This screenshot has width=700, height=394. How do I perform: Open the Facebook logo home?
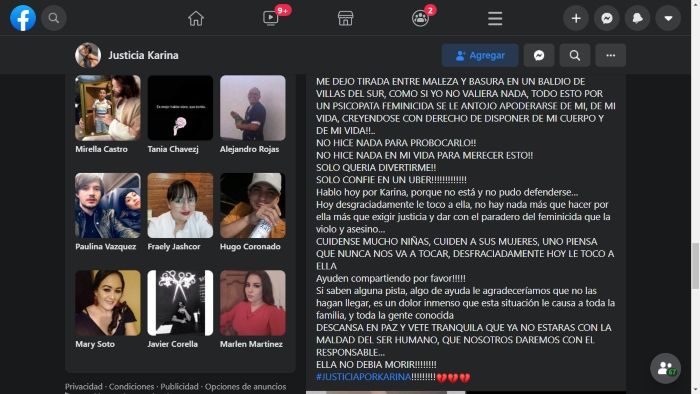23,18
